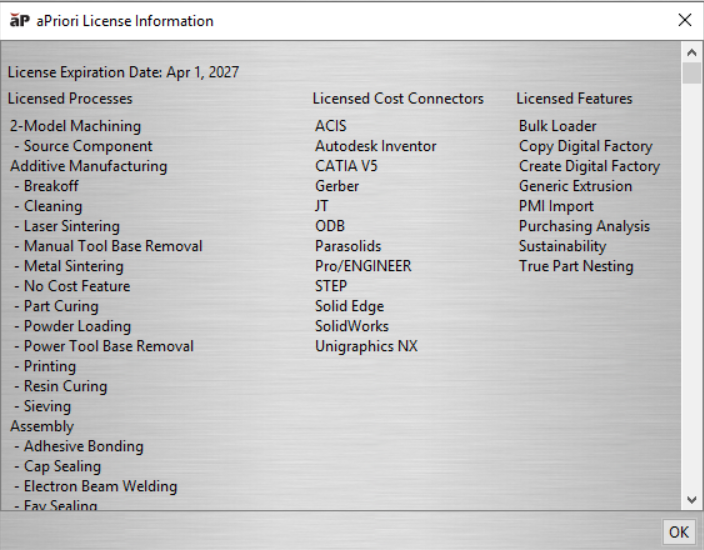The image size is (704, 550).
Task: Click the Parasolids connector entry
Action: click(348, 246)
